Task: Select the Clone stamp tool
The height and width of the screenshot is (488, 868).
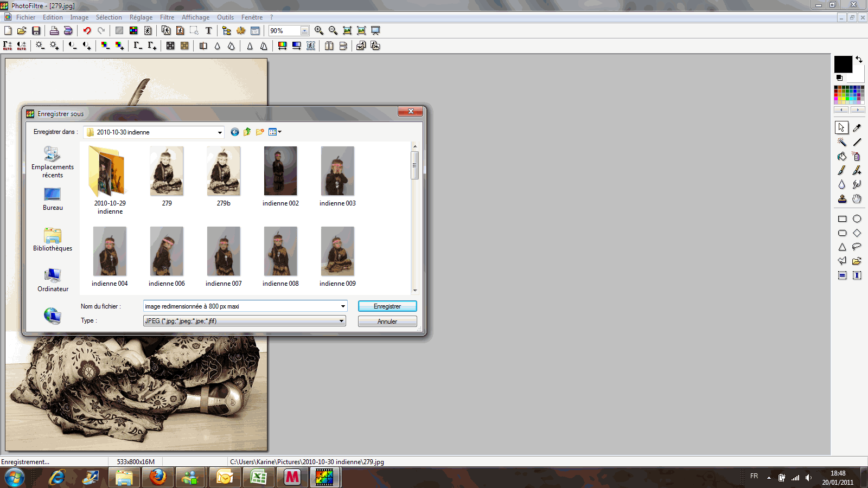Action: [842, 199]
